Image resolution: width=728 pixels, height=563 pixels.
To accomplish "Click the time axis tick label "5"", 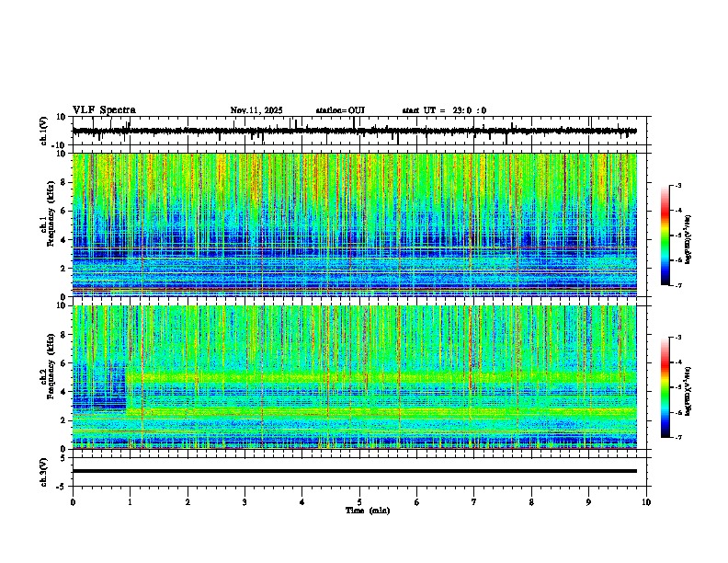I will tap(359, 502).
